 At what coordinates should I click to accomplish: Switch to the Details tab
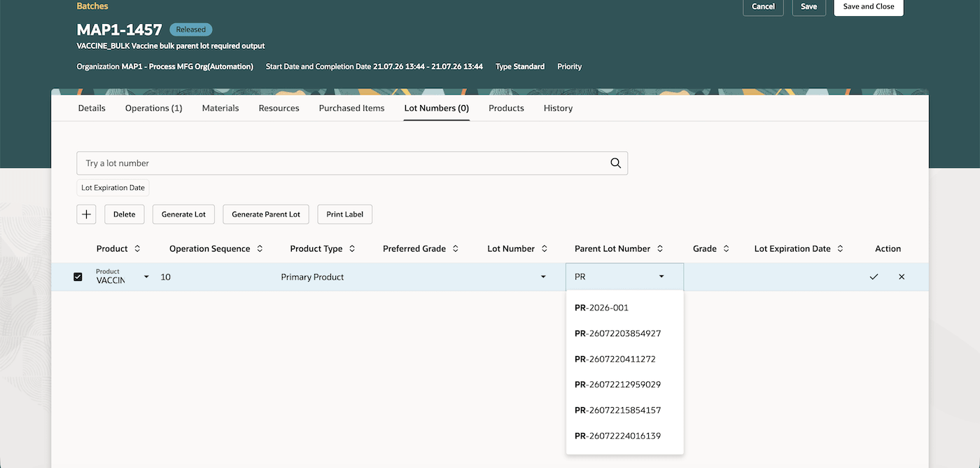tap(92, 108)
